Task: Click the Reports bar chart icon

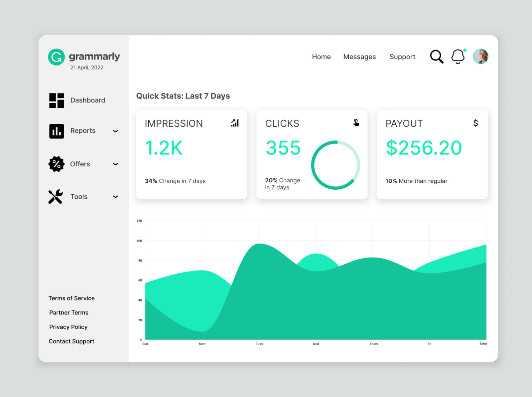Action: pos(56,131)
